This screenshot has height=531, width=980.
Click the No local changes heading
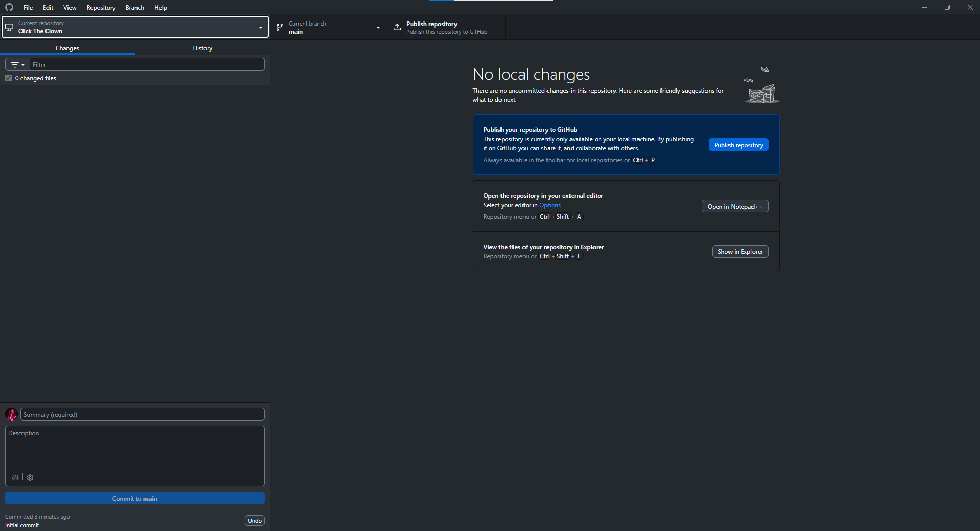[531, 74]
